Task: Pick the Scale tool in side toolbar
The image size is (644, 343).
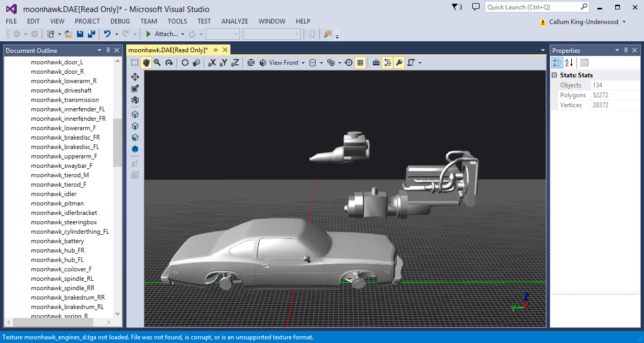Action: (x=135, y=88)
